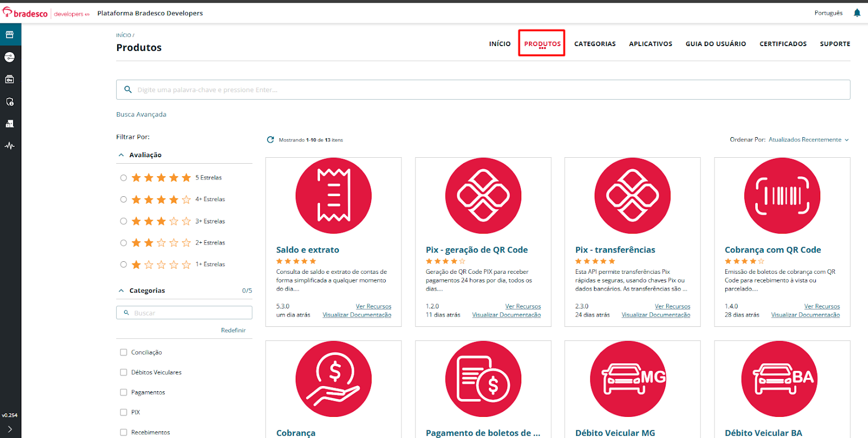Check the Recebimentos category

(124, 433)
